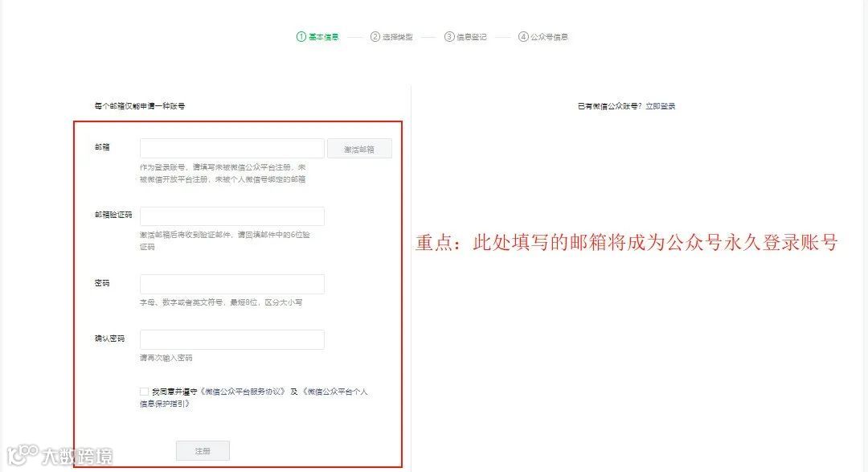Select step 1 基本信息

click(x=317, y=36)
